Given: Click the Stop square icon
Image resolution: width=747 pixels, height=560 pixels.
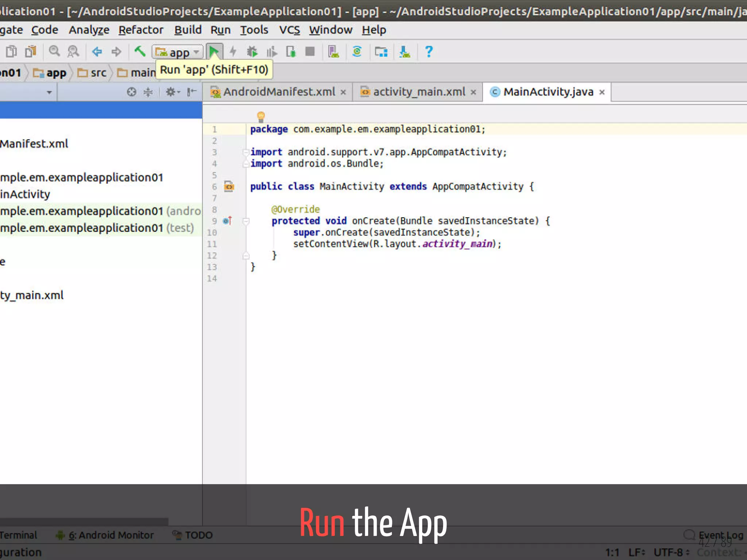Looking at the screenshot, I should click(310, 52).
